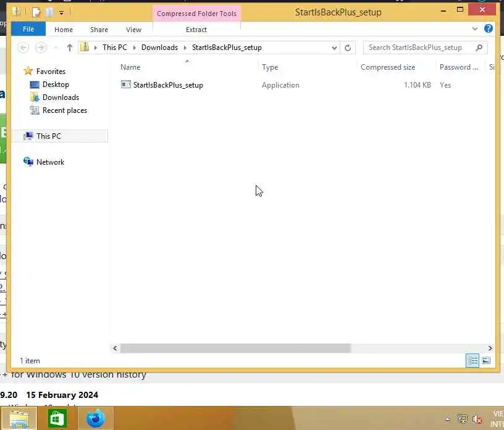
Task: Sort by the Type column header
Action: (270, 67)
